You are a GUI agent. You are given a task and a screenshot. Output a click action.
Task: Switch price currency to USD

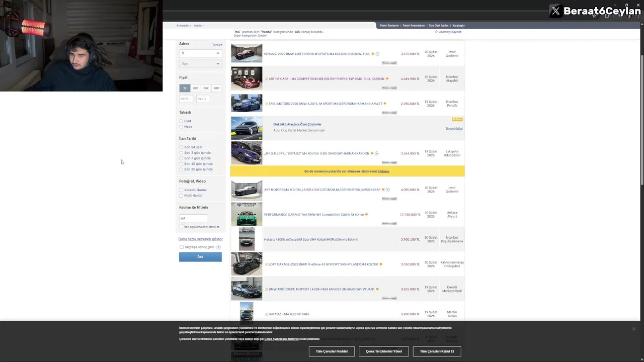click(195, 88)
